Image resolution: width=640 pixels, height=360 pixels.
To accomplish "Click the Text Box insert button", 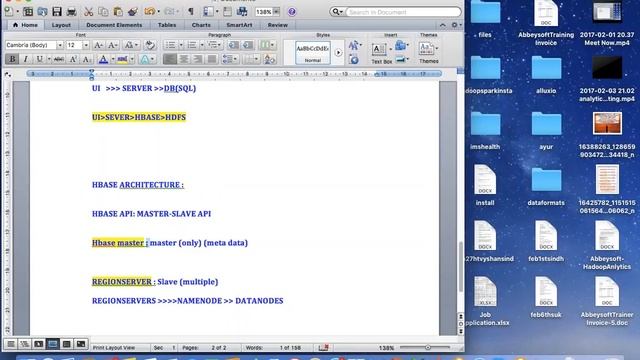I will pyautogui.click(x=381, y=53).
